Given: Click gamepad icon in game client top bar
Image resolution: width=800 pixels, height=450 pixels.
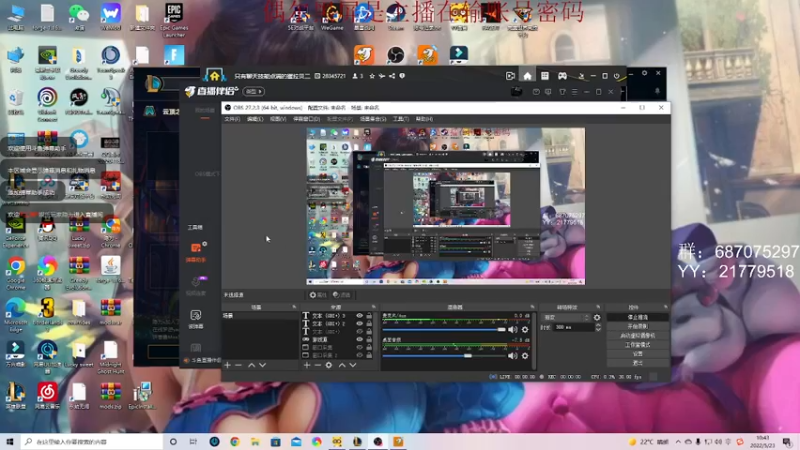Looking at the screenshot, I should point(562,76).
